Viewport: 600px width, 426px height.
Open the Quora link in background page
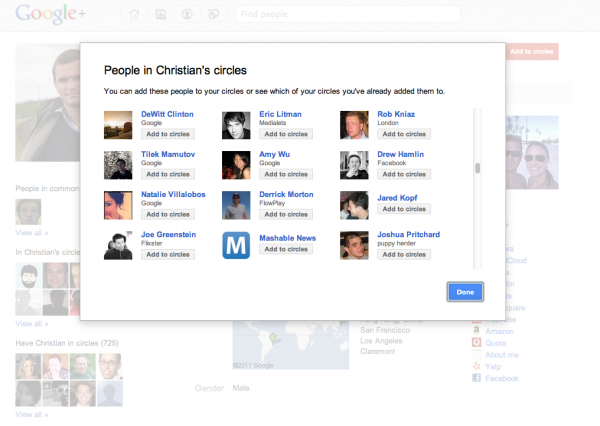point(496,343)
